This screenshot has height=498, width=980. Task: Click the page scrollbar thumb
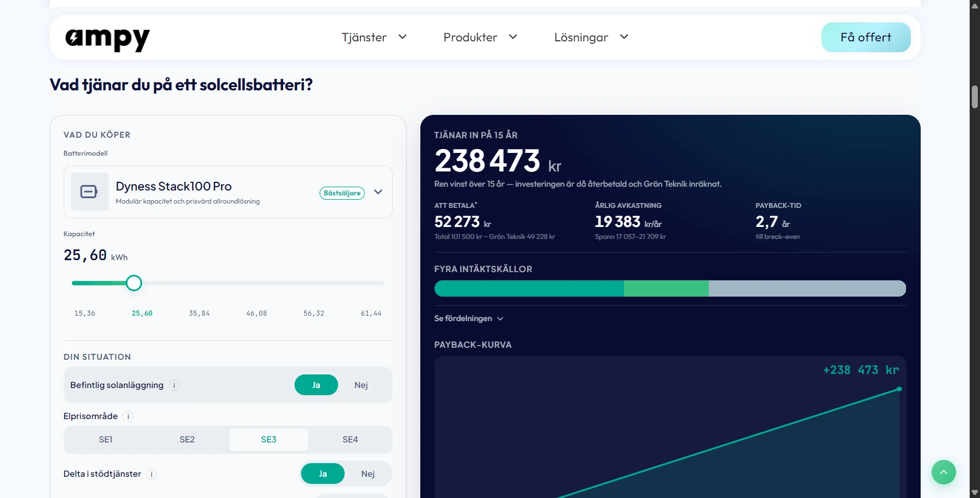tap(975, 97)
